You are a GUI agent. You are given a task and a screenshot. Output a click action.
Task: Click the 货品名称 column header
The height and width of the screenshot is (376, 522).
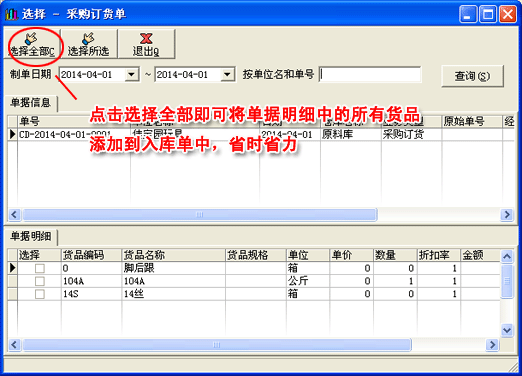[x=174, y=255]
